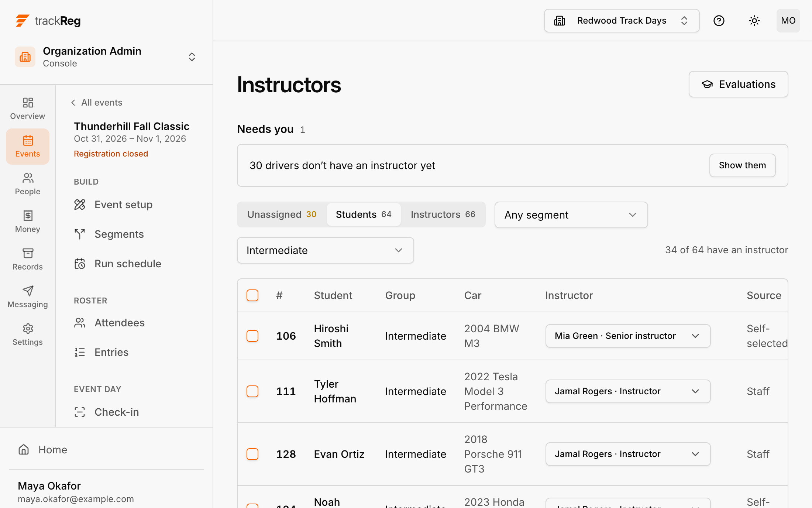This screenshot has width=812, height=508.
Task: Switch to the Unassigned tab
Action: click(x=282, y=214)
